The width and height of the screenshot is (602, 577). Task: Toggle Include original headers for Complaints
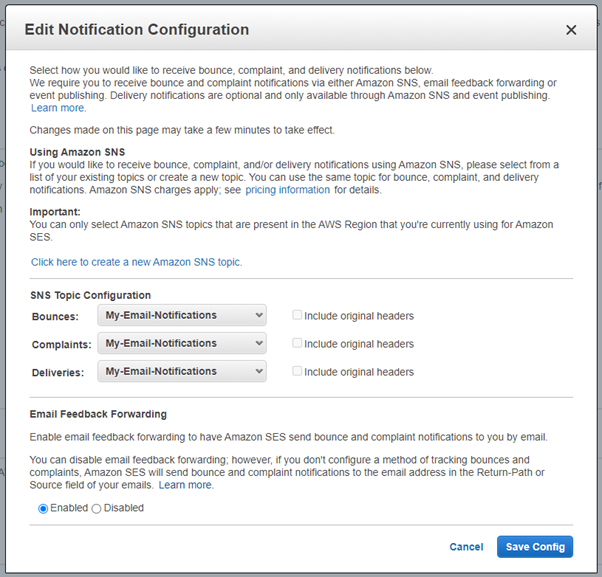click(297, 344)
